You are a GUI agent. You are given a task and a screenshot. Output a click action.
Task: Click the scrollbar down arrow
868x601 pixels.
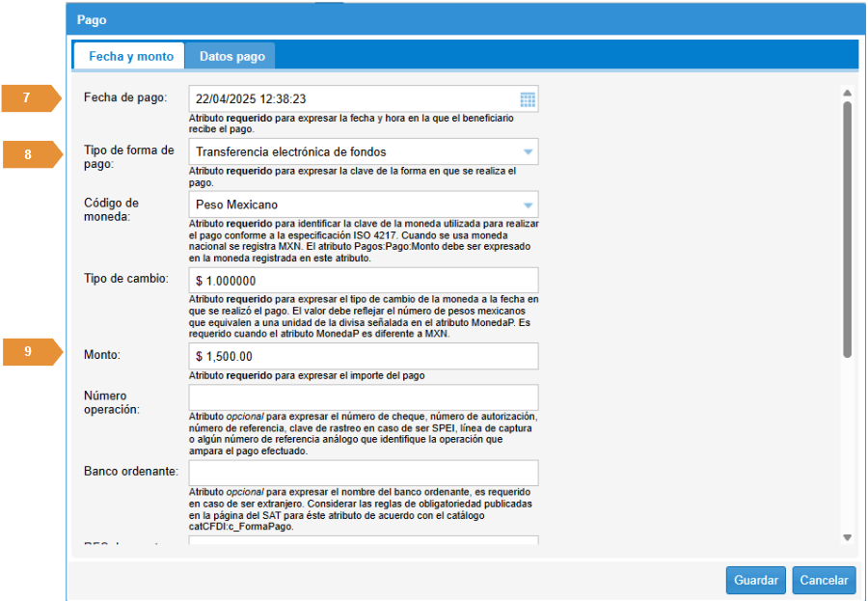click(x=847, y=536)
